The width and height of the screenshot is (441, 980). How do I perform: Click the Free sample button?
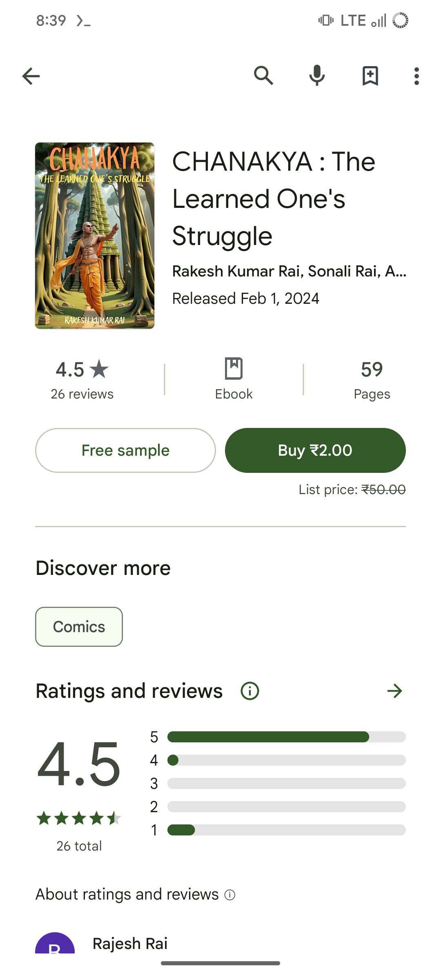tap(125, 450)
